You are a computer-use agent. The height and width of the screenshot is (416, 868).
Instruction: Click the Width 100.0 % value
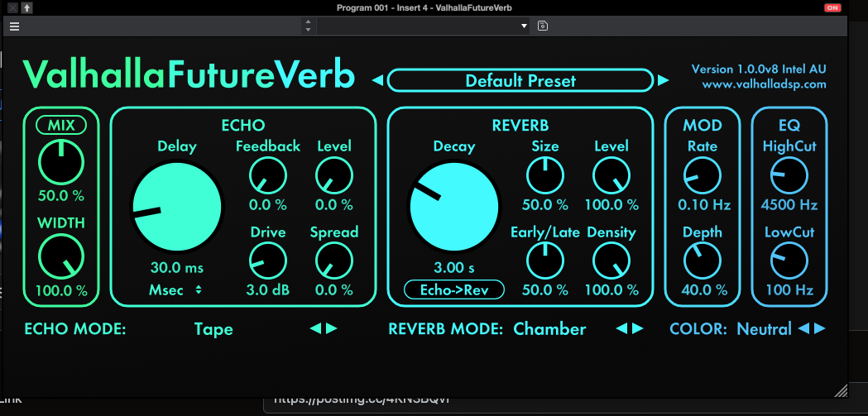(x=61, y=290)
